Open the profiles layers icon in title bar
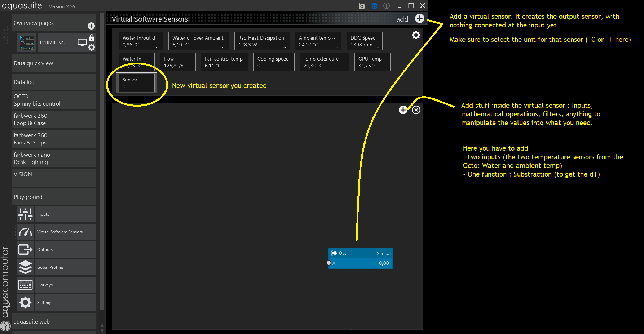 pos(374,6)
